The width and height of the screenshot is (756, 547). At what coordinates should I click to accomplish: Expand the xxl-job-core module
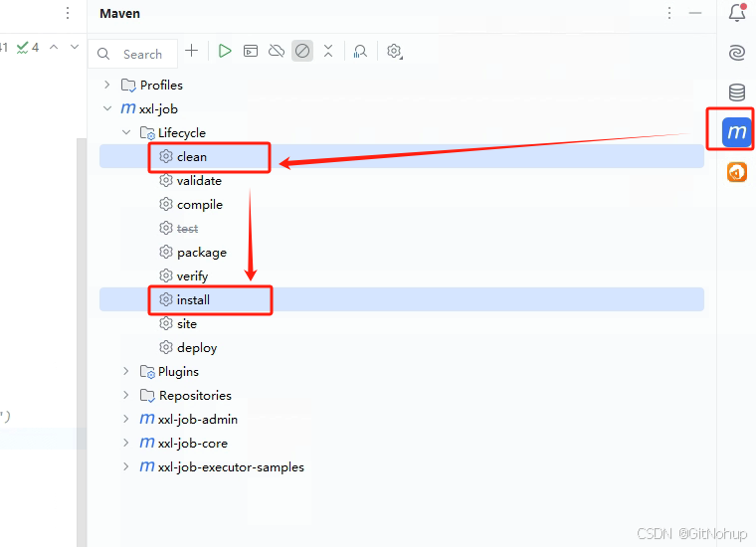126,443
